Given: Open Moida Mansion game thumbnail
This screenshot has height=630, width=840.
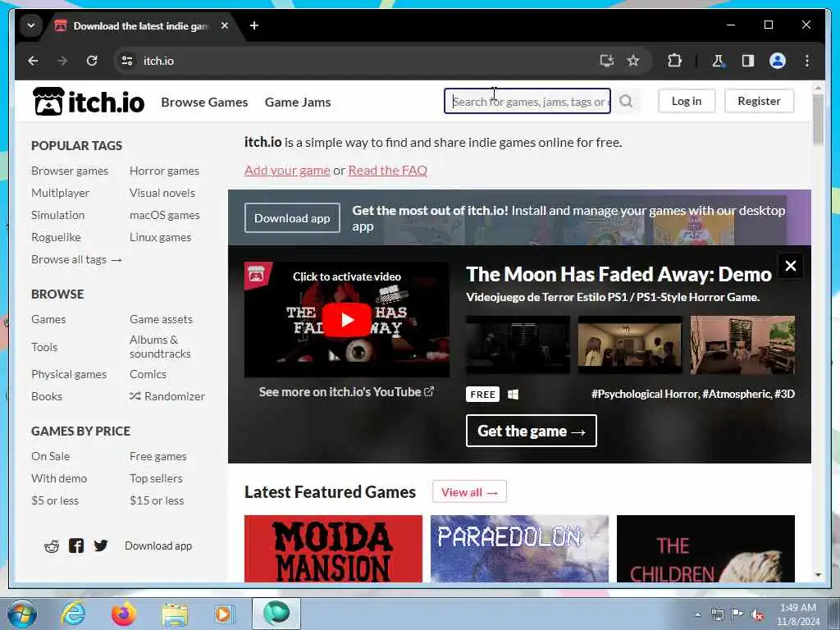Looking at the screenshot, I should click(333, 549).
